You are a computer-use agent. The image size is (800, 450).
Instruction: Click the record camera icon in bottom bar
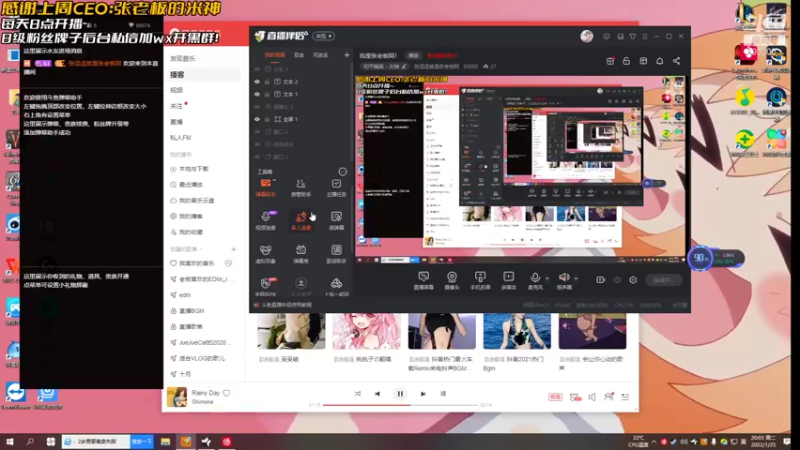coord(601,280)
